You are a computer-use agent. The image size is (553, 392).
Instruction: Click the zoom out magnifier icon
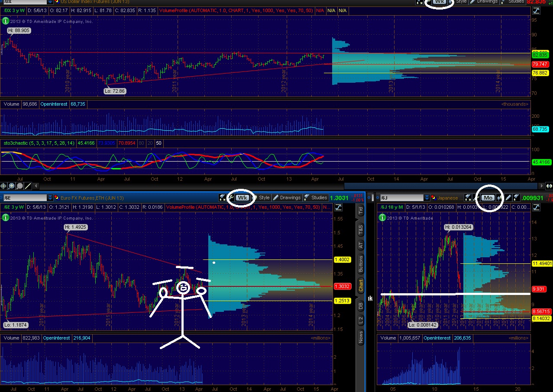pos(20,186)
